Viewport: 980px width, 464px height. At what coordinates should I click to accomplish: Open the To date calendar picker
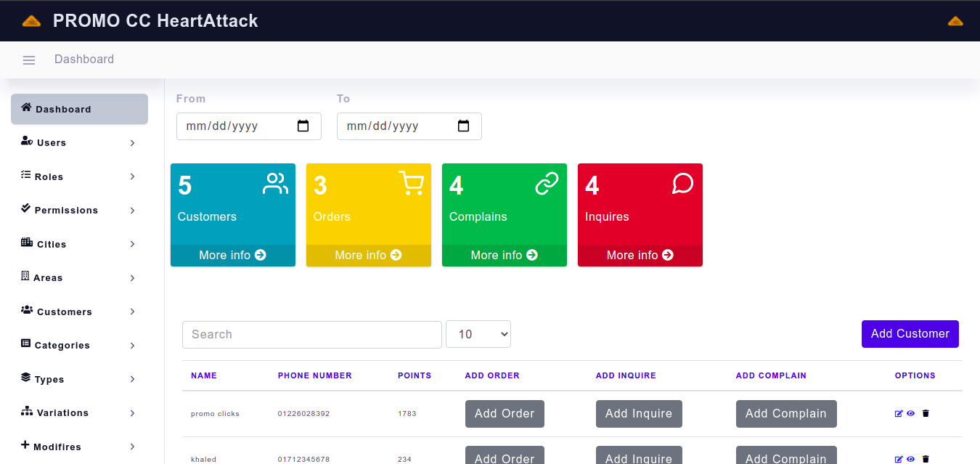coord(463,126)
